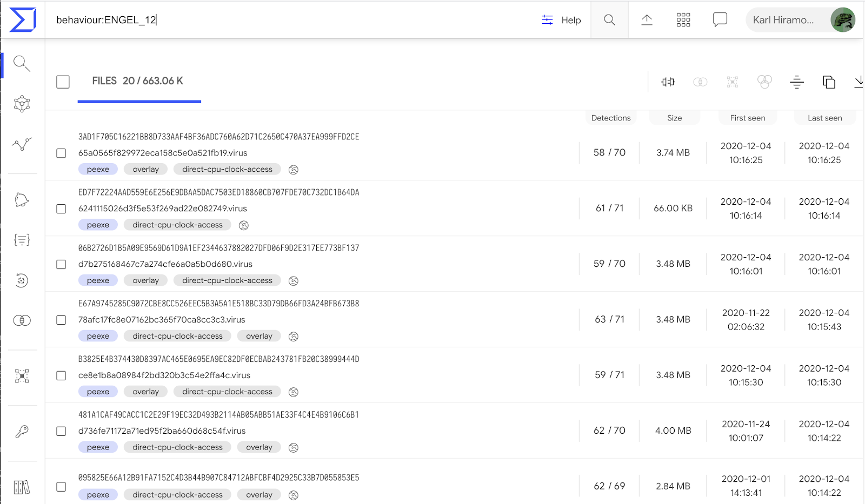The image size is (865, 504).
Task: Open the Karl Hiramo user account menu
Action: [800, 20]
